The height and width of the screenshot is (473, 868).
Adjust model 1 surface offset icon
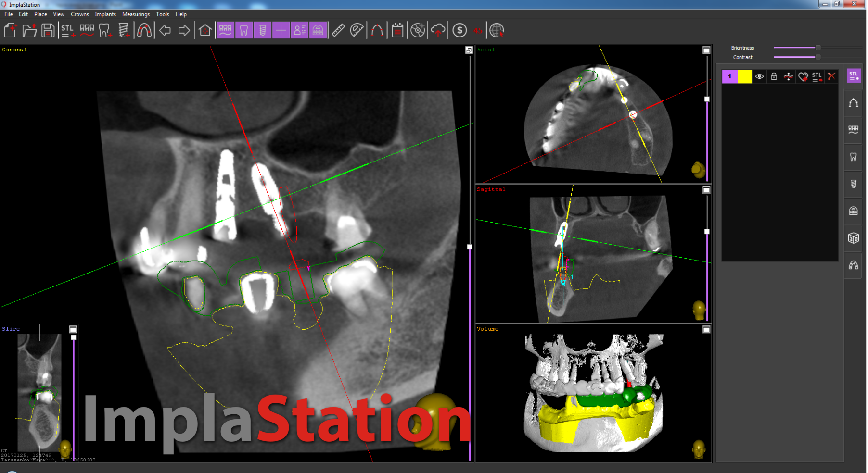click(x=788, y=77)
